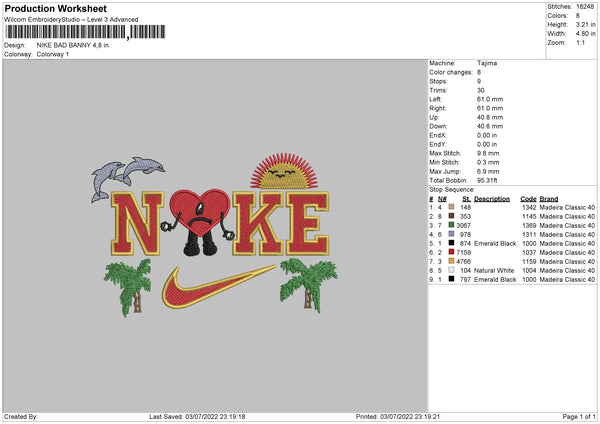Pick the gold swatch for code 1159

pos(451,261)
